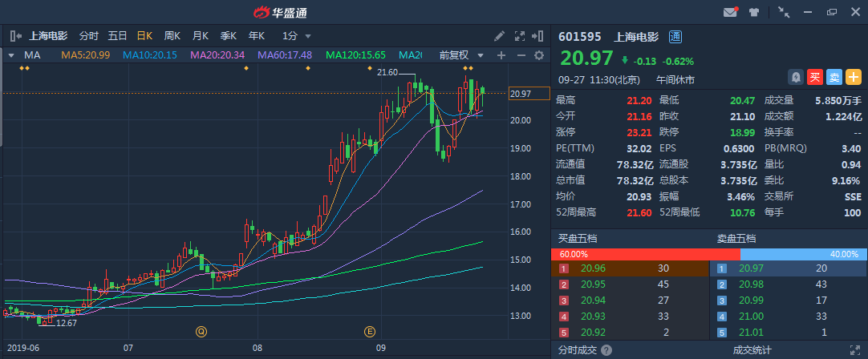Close the 华盛通 window
Screen dimensions: 868x359
[855, 11]
